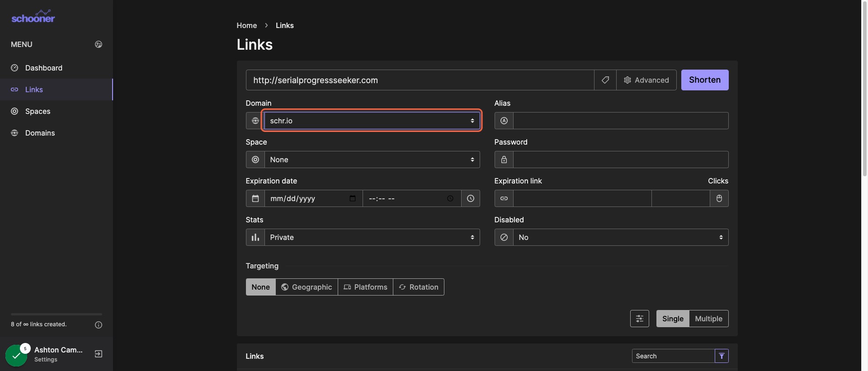
Task: Select Platforms targeting
Action: (x=366, y=287)
